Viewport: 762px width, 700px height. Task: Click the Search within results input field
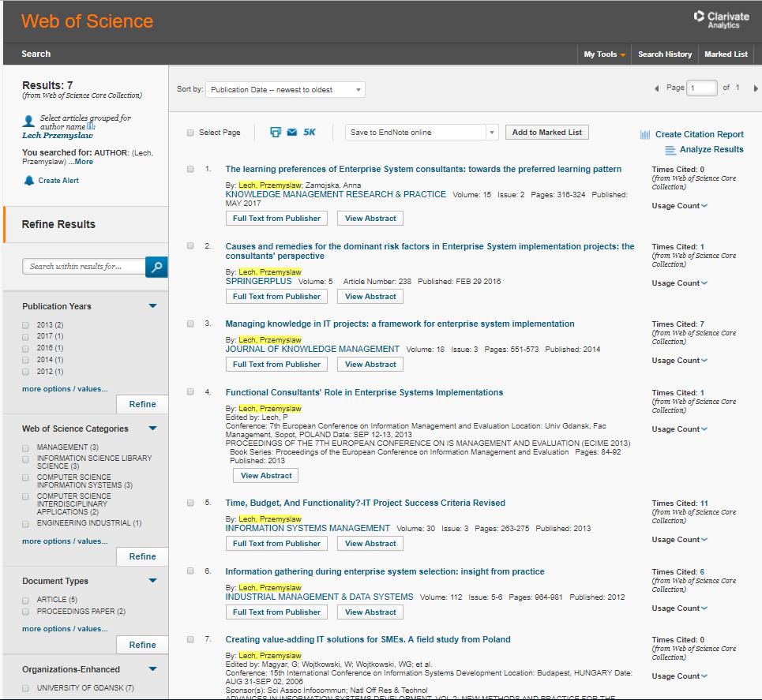point(84,266)
